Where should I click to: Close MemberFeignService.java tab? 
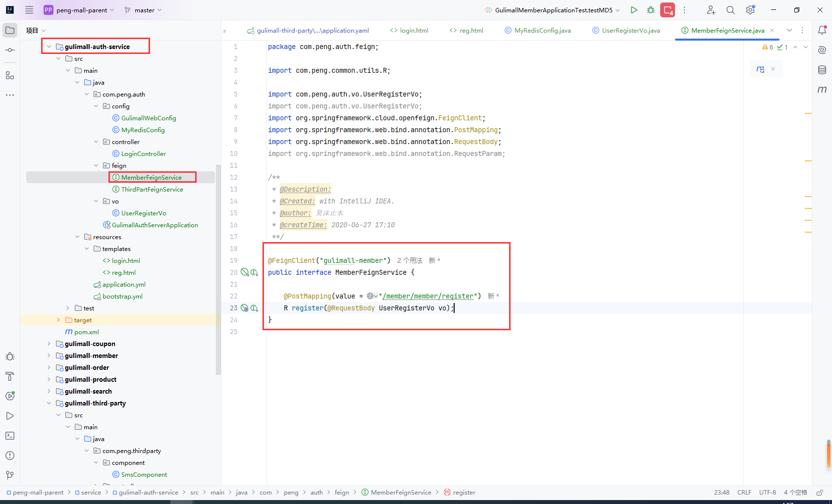click(x=772, y=30)
